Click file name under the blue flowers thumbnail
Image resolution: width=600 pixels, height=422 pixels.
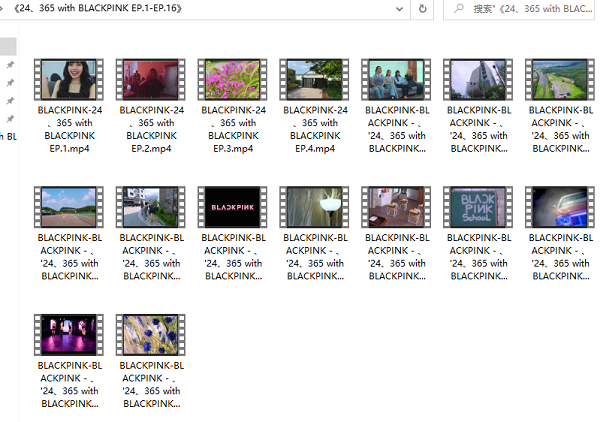152,385
